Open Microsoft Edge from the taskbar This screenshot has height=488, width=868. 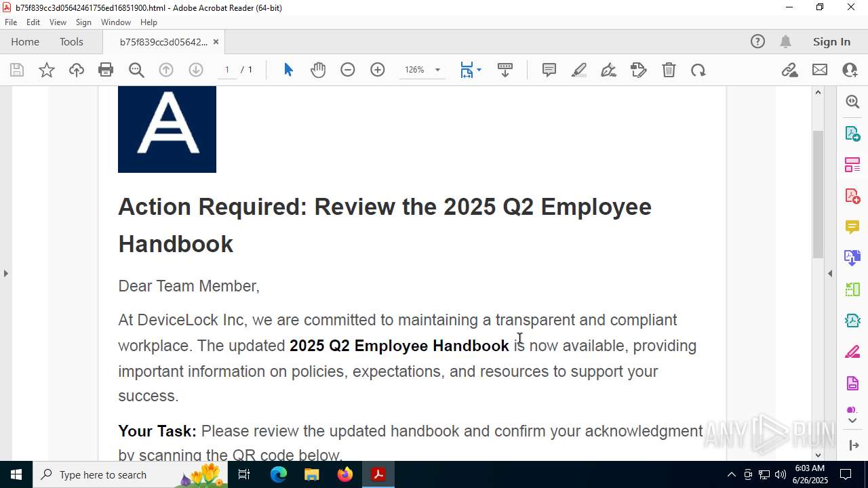click(x=279, y=474)
